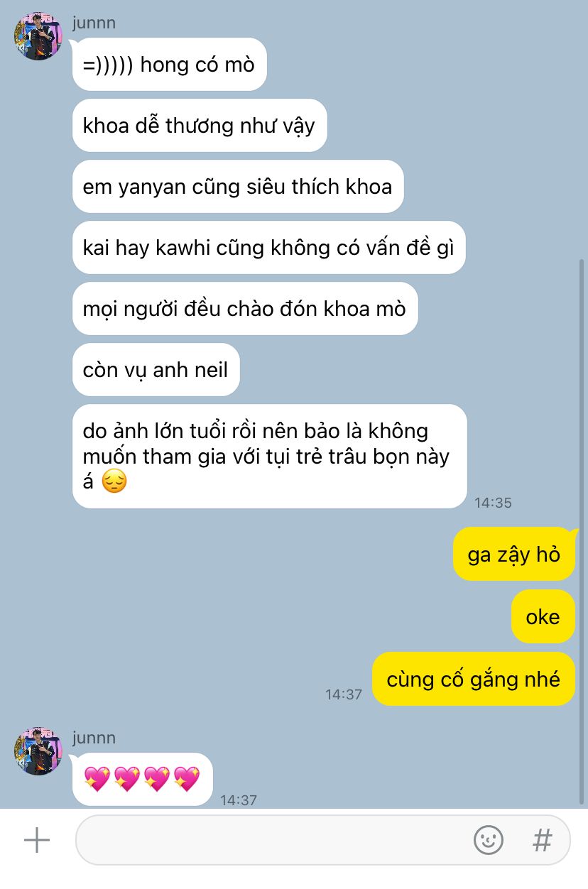Click the 'em yanyan cũng siêu thích khoa' bubble
Viewport: 588px width, 889px height.
pyautogui.click(x=238, y=186)
